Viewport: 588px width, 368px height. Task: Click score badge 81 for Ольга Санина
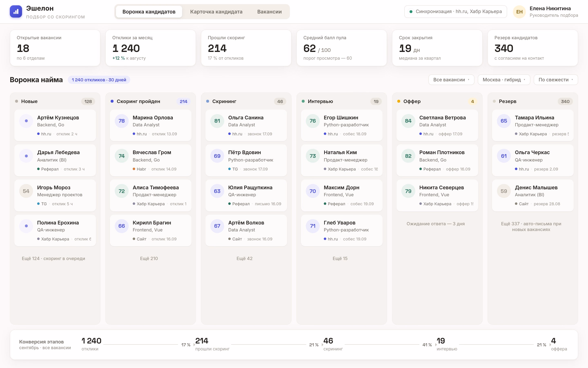[217, 121]
